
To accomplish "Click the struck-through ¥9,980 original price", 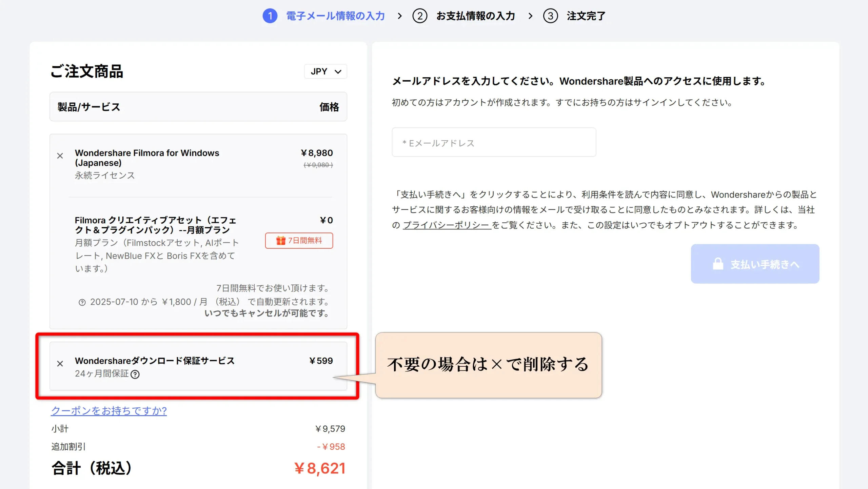I will (318, 165).
